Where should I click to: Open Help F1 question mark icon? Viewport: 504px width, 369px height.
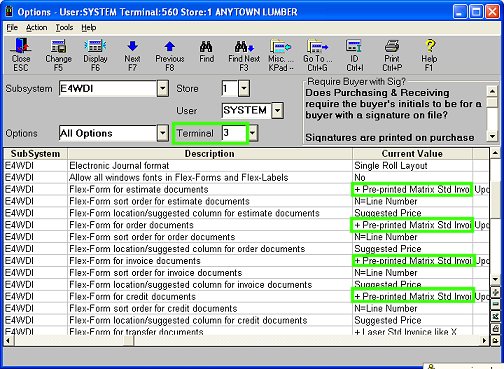click(429, 54)
